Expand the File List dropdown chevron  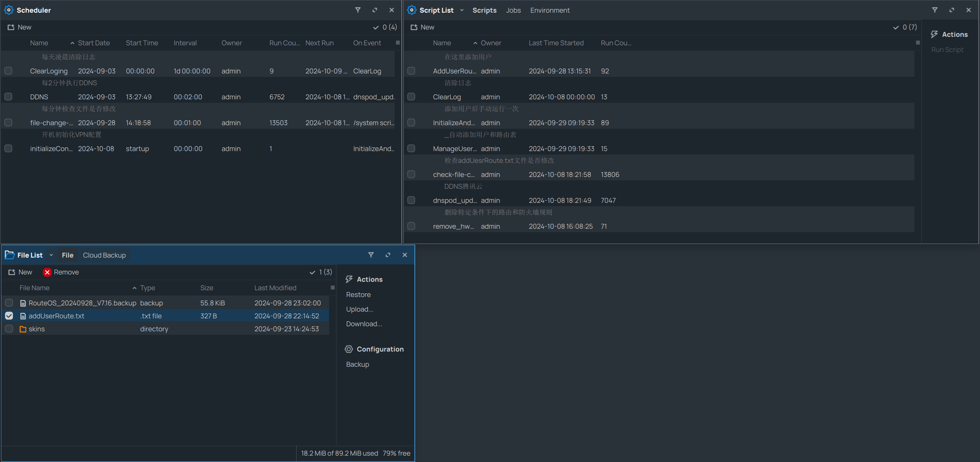pyautogui.click(x=51, y=255)
